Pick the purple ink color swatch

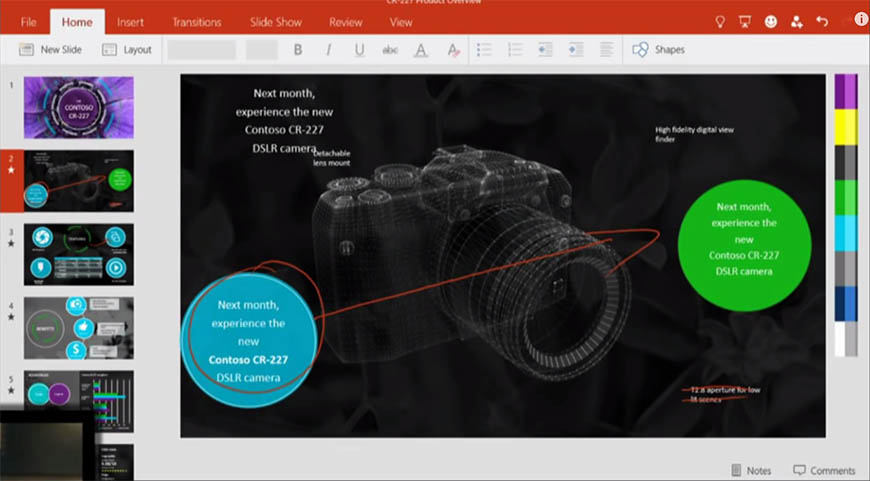846,92
